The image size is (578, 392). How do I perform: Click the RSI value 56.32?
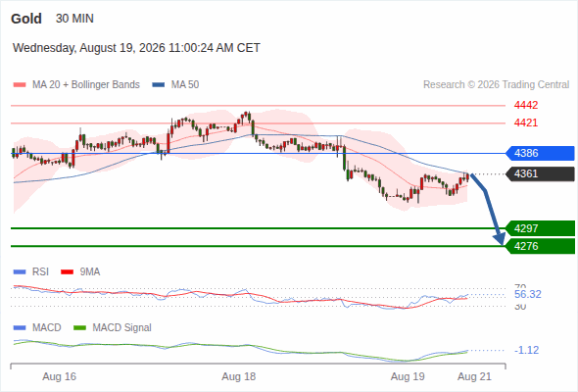(x=528, y=294)
